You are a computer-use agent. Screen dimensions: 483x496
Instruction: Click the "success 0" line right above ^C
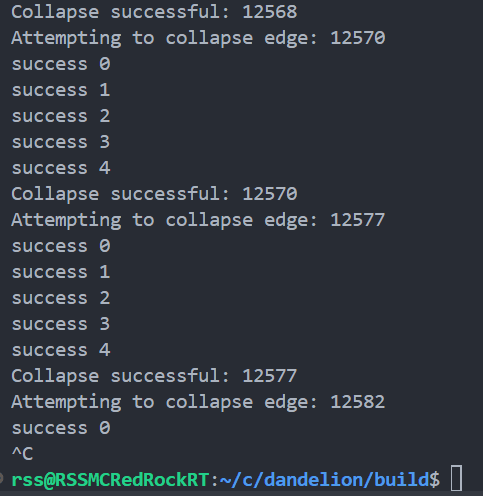click(61, 428)
